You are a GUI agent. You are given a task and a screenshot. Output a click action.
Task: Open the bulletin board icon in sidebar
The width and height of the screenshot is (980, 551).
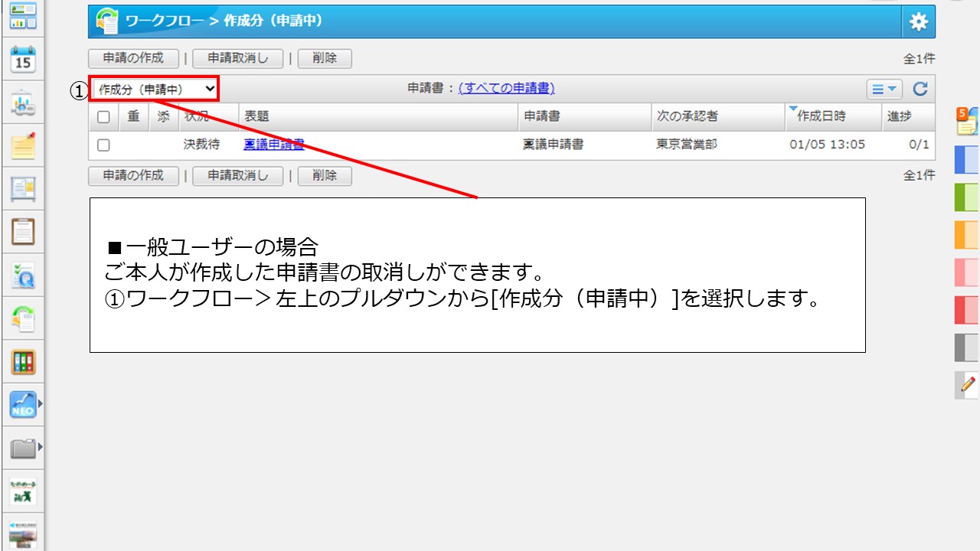(x=23, y=189)
